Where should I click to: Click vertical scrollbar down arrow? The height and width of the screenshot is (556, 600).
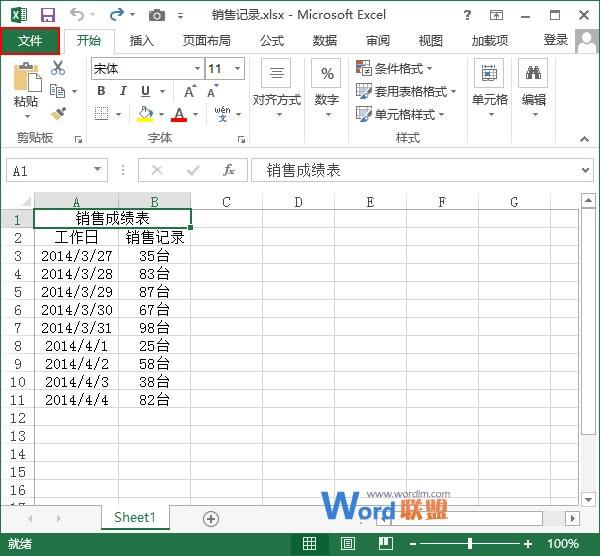pyautogui.click(x=588, y=499)
